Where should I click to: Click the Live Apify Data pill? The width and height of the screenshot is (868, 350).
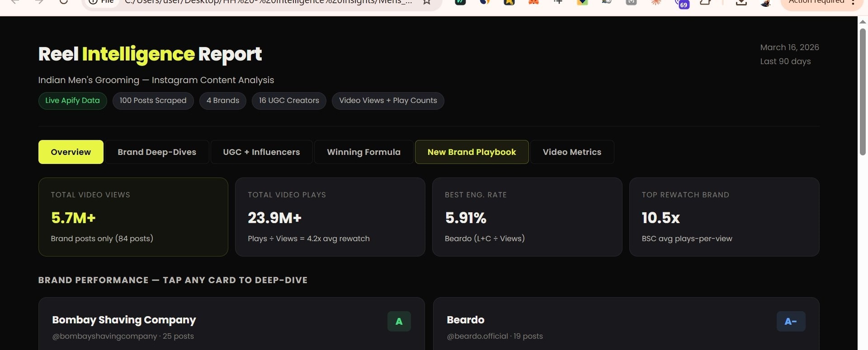coord(72,101)
